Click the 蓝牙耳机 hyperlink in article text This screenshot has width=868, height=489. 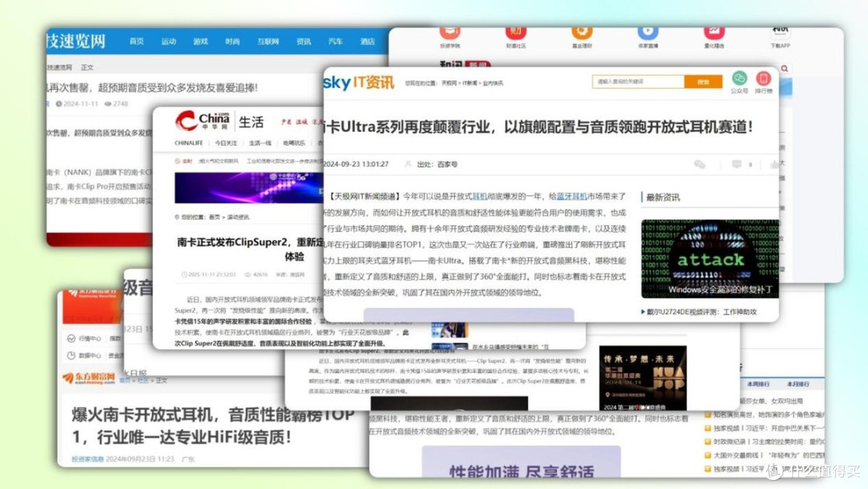coord(572,196)
